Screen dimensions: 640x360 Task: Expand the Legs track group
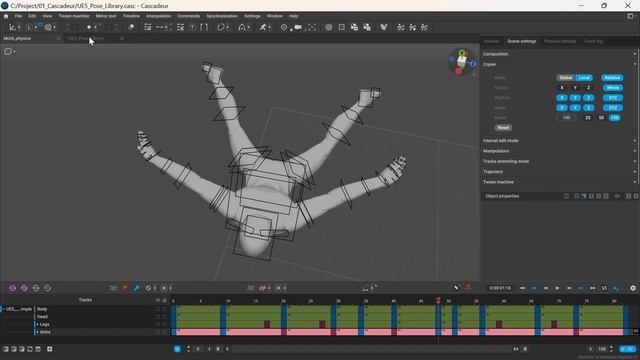37,324
